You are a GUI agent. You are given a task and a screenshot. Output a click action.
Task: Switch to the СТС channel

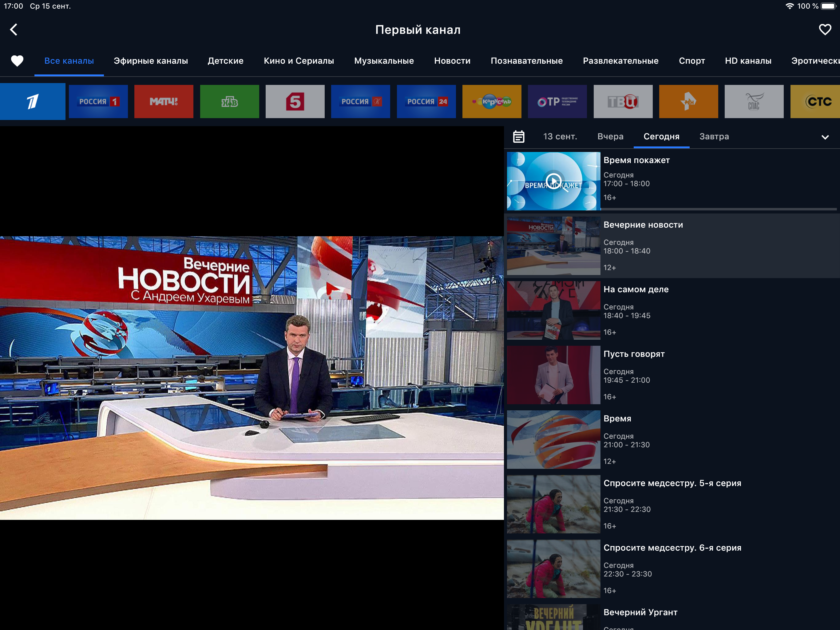pyautogui.click(x=815, y=102)
